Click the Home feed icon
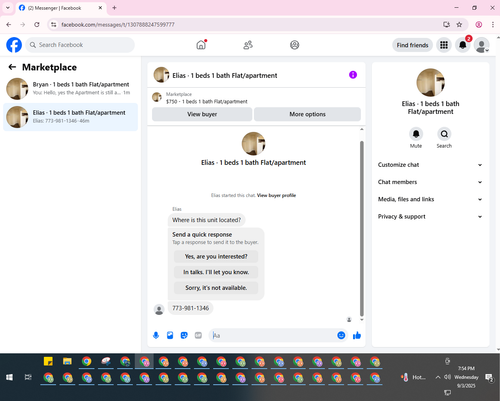This screenshot has height=401, width=500. click(x=201, y=45)
